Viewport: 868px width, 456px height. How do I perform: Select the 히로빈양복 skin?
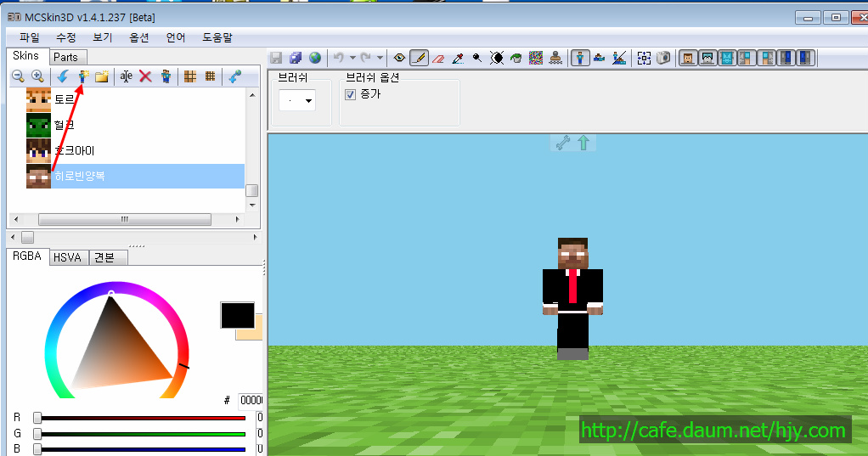coord(134,176)
